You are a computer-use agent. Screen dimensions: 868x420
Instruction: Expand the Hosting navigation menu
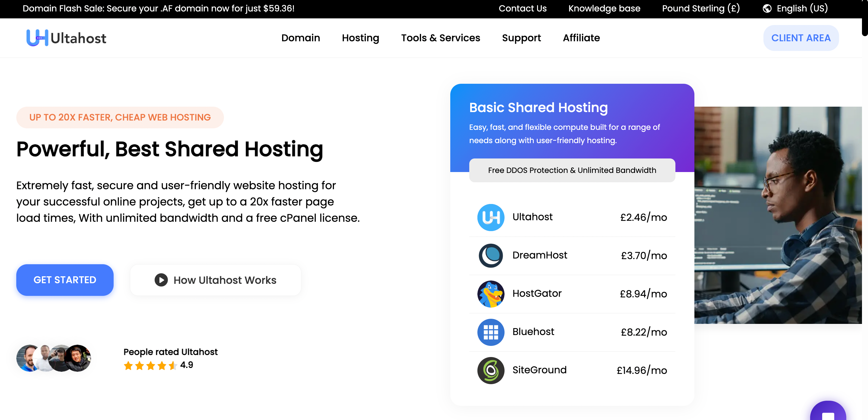[360, 38]
